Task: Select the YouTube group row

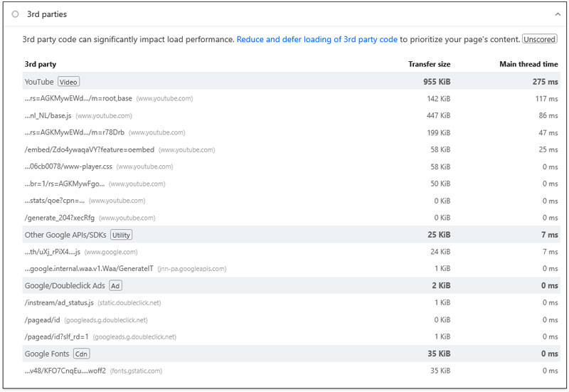Action: [291, 82]
